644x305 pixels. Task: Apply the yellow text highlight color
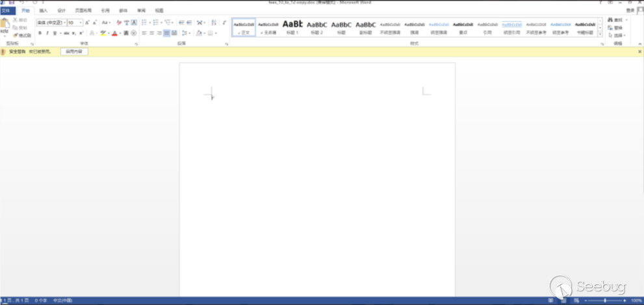coord(103,33)
